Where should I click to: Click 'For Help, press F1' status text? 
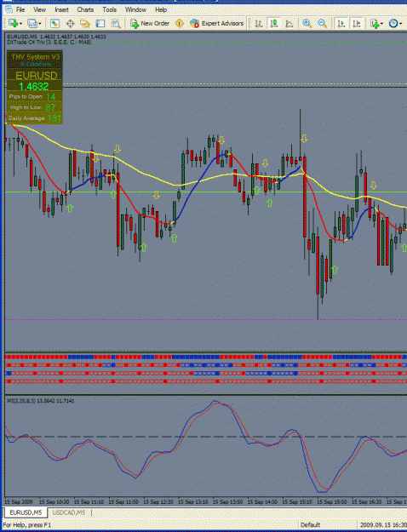tap(26, 525)
